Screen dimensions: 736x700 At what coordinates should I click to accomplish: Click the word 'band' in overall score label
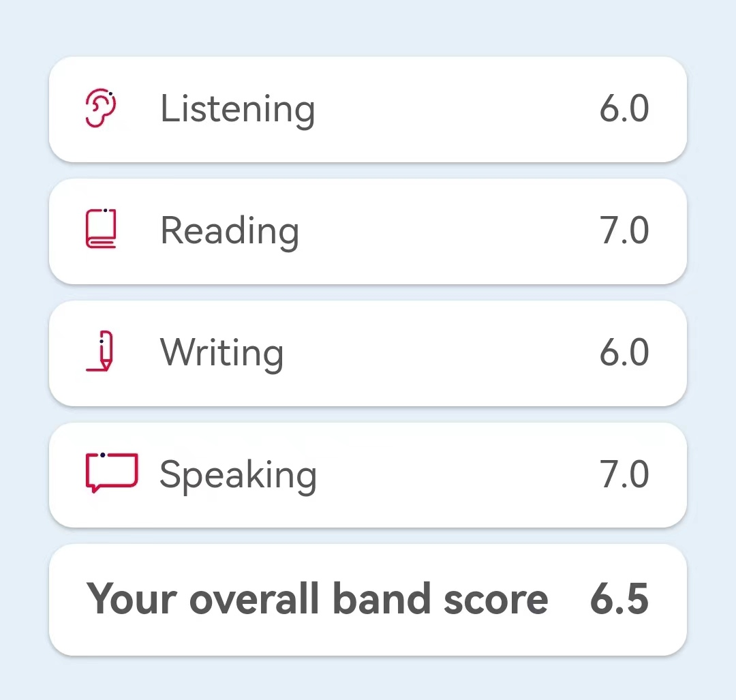382,598
